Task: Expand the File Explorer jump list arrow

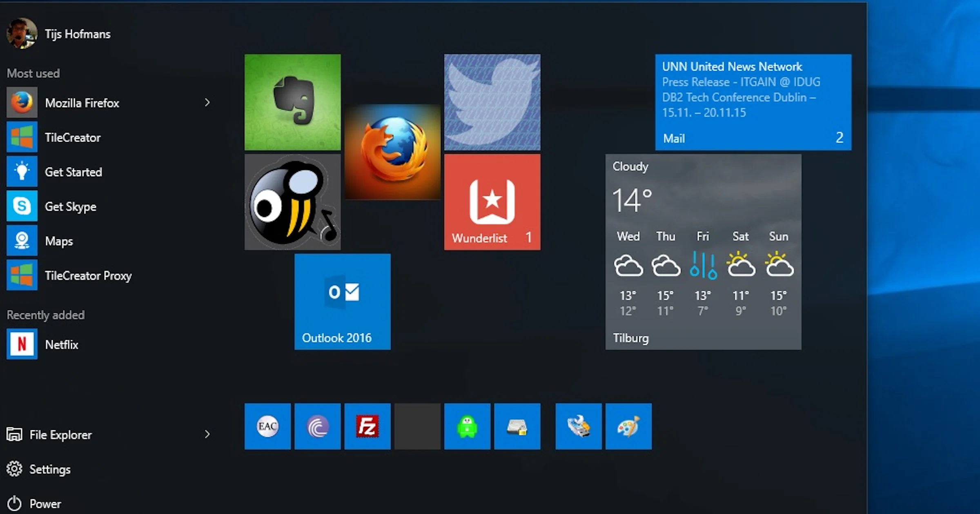Action: coord(207,434)
